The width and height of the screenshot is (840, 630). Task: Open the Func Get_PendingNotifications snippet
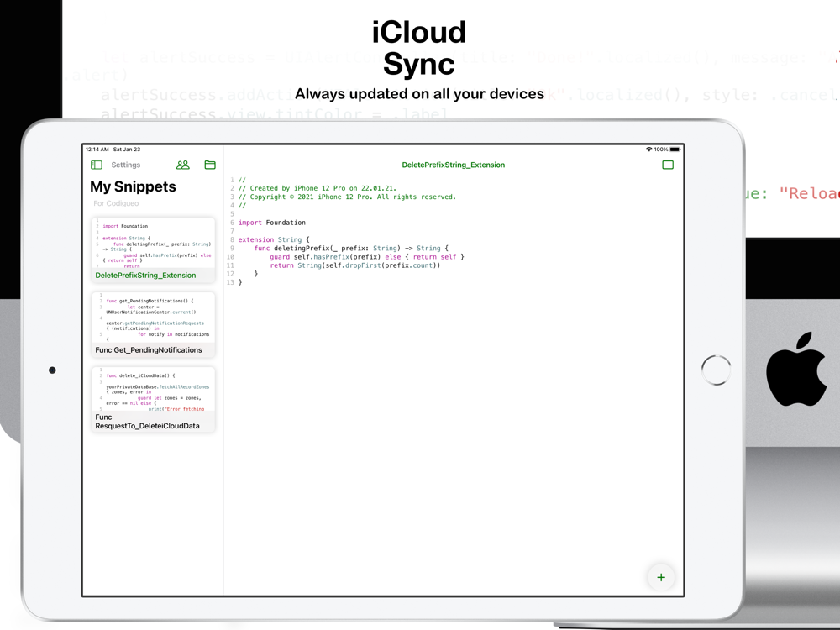click(x=153, y=324)
